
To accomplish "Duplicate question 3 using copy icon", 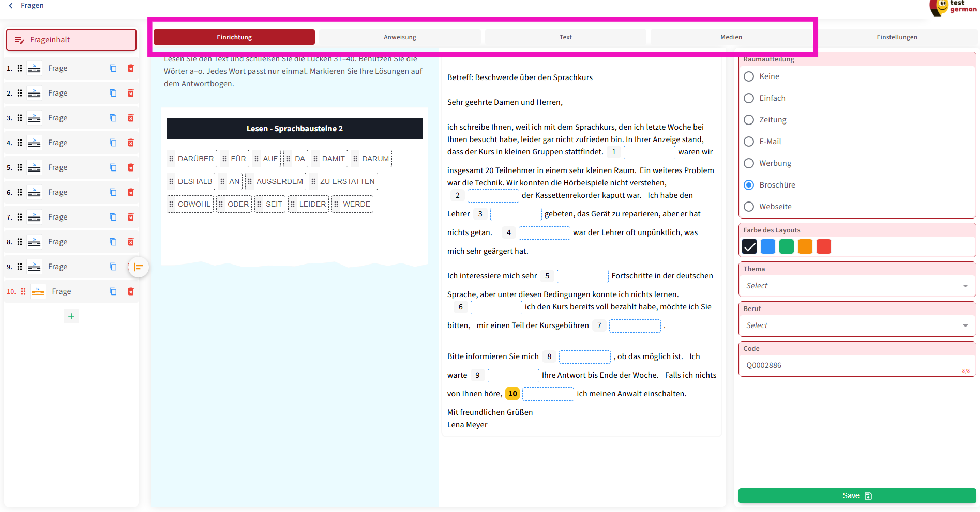I will 113,118.
